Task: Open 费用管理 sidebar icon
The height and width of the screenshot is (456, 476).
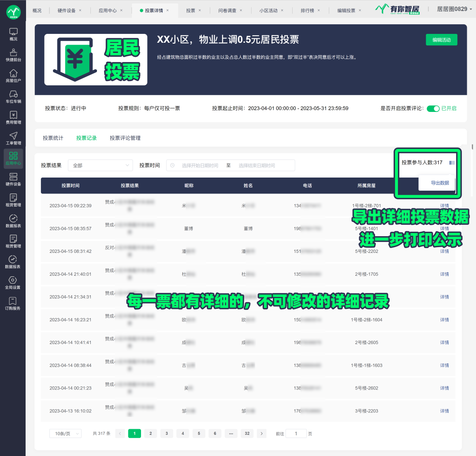Action: point(13,118)
